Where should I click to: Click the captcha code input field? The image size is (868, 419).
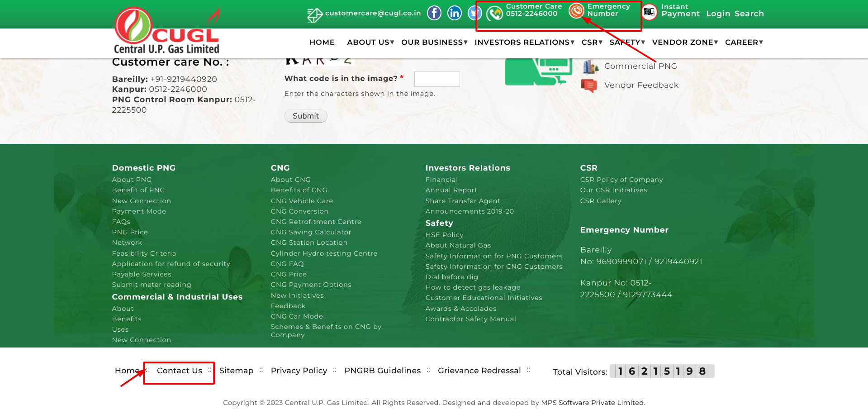(x=436, y=79)
